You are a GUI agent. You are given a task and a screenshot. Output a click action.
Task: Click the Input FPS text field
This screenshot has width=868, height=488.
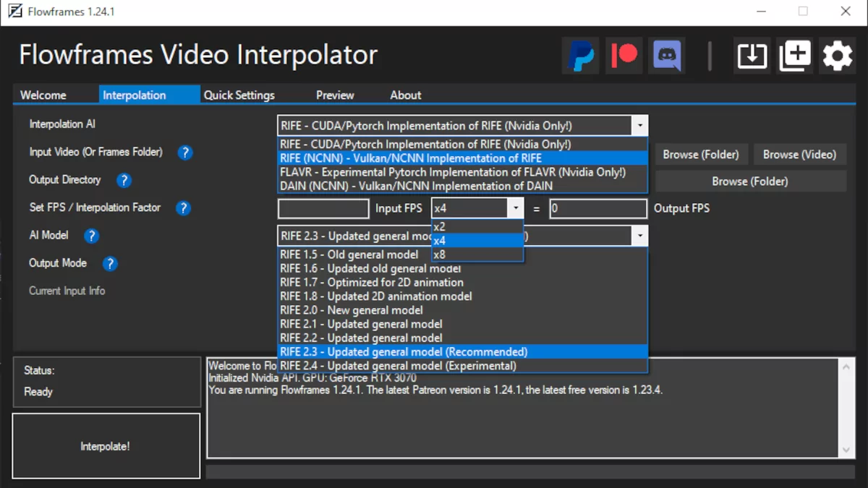click(x=323, y=209)
